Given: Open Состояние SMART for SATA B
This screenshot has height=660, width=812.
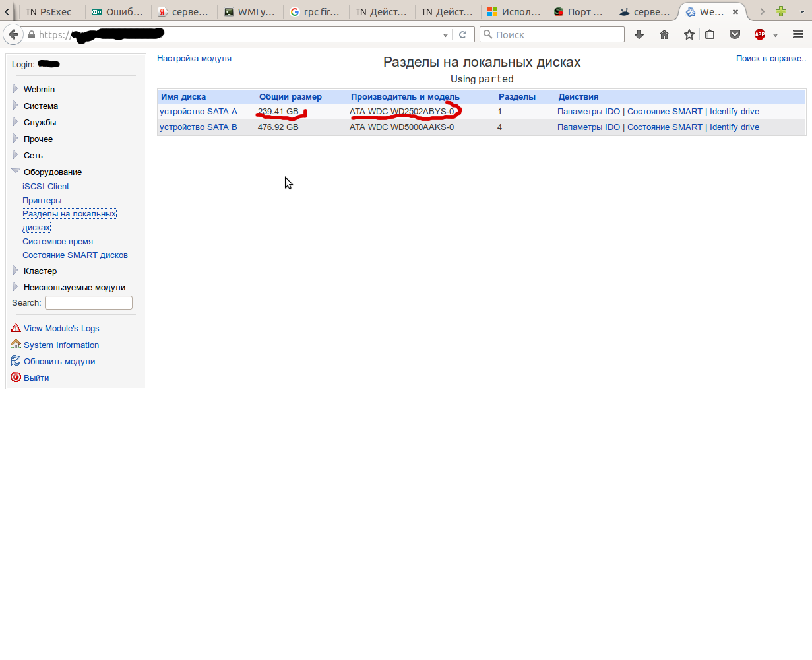Looking at the screenshot, I should click(664, 127).
